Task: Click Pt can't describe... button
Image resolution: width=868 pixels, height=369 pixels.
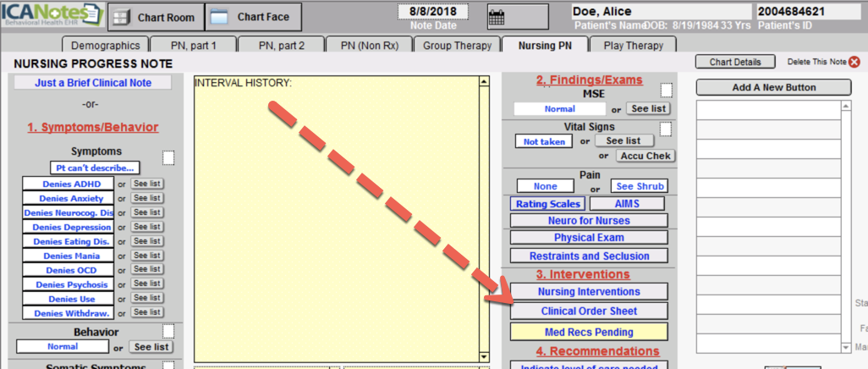Action: pos(95,168)
